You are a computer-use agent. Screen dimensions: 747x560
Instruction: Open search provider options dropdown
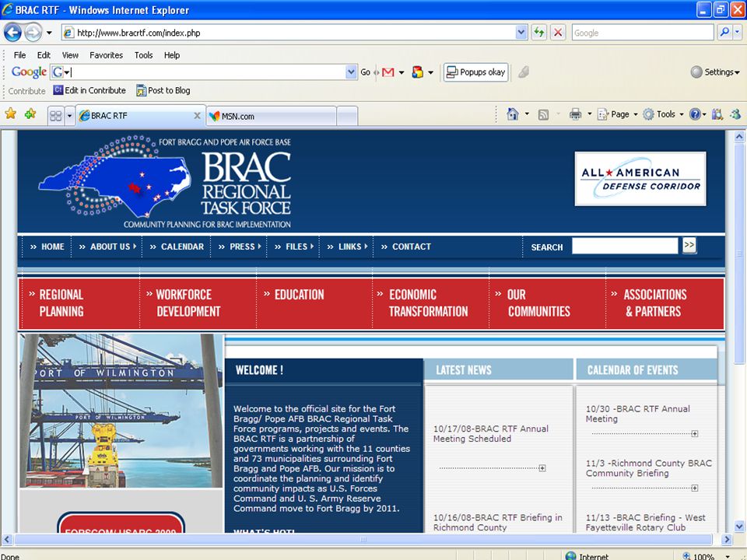pos(738,33)
